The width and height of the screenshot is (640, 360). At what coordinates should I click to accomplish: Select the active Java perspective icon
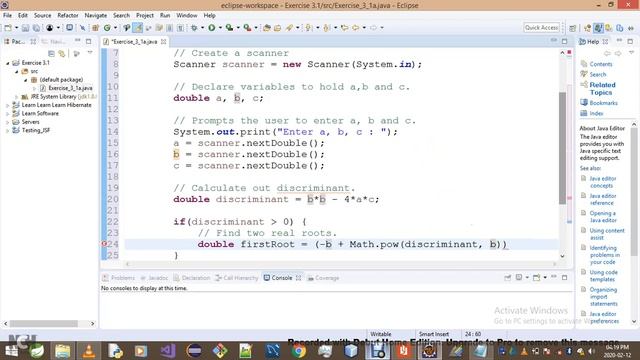point(598,28)
